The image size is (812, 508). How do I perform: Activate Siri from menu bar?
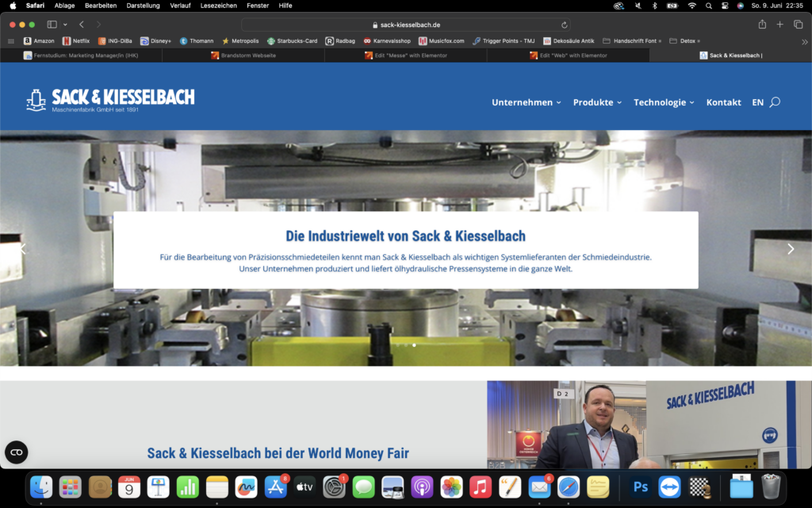[741, 6]
